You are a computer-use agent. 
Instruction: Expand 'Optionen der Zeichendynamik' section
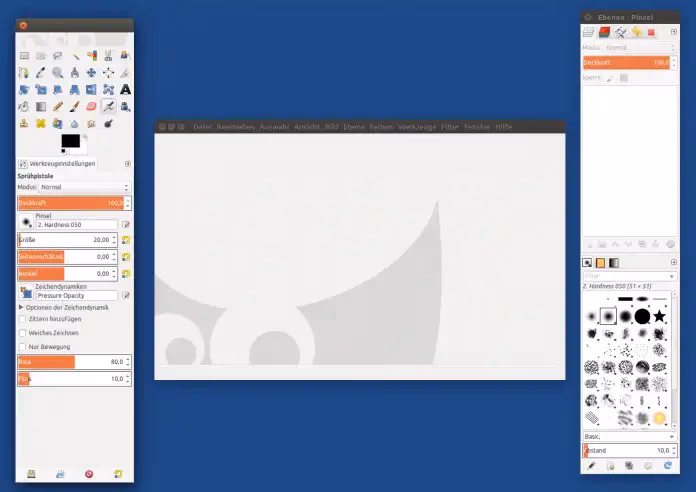(21, 307)
